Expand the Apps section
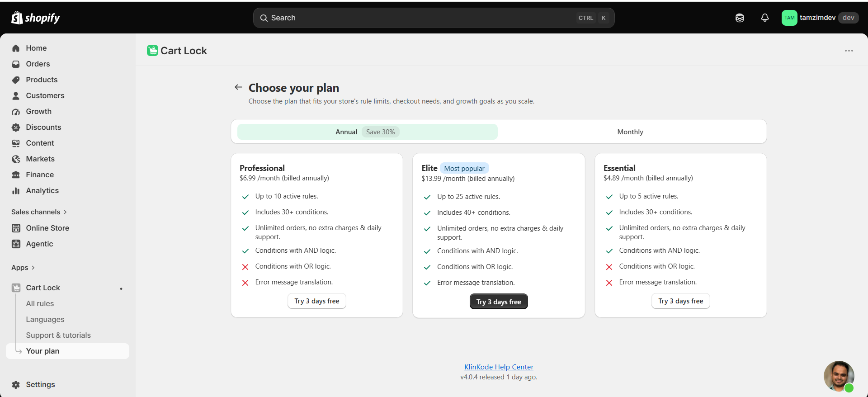Screen dimensions: 868x397 point(23,268)
